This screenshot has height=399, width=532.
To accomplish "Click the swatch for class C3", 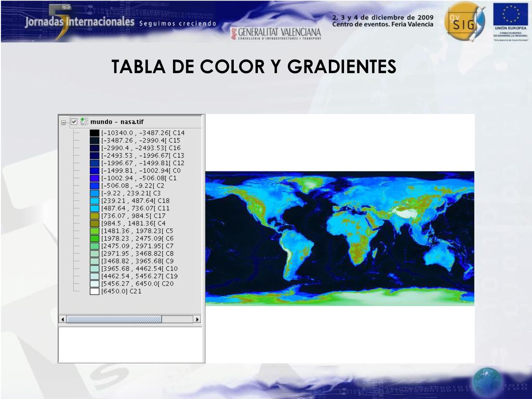I will click(95, 193).
